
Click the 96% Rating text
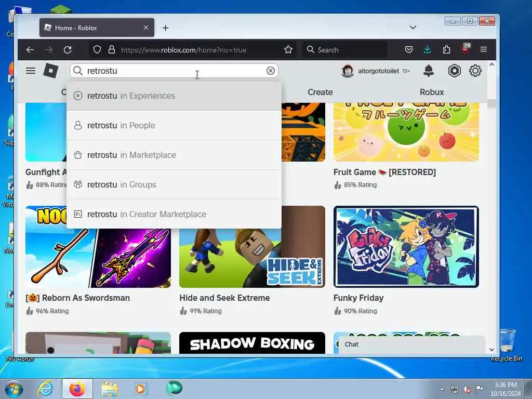click(52, 311)
